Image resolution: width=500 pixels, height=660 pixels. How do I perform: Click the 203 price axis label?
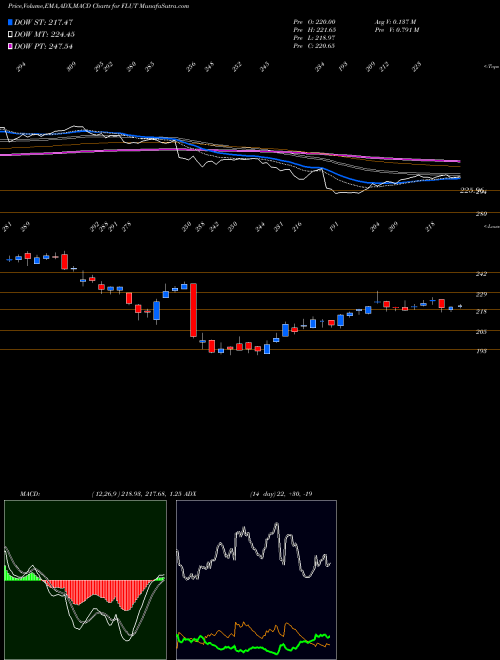click(481, 332)
